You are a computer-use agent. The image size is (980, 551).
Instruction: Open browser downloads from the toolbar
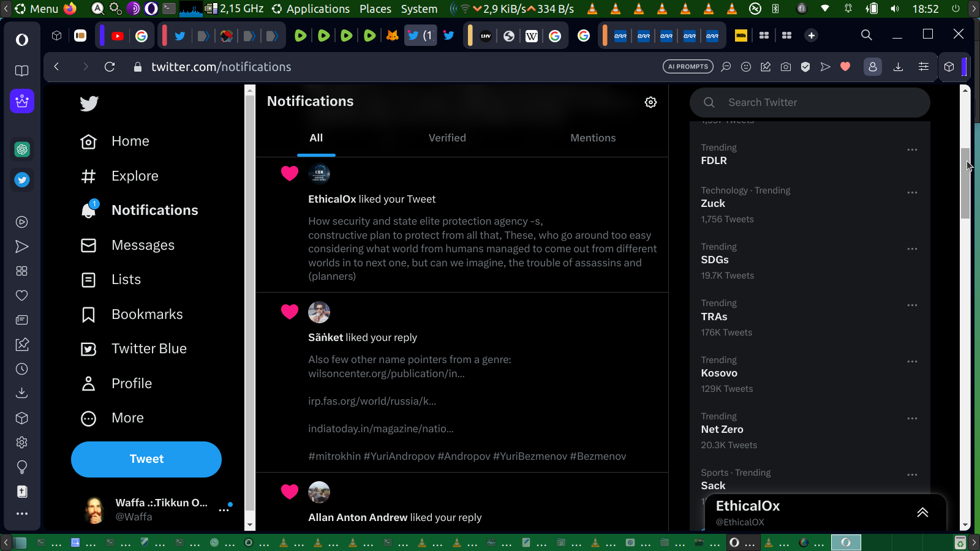[x=899, y=67]
